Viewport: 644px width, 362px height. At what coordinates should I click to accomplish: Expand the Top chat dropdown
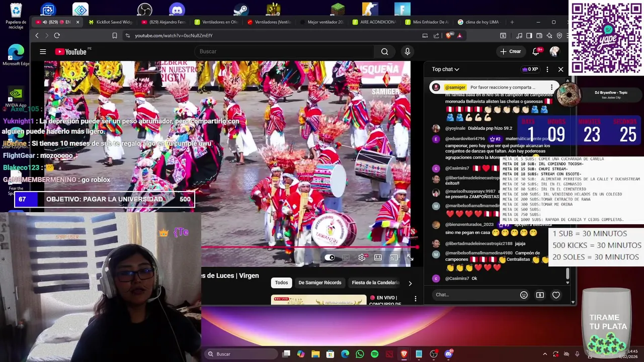tap(446, 69)
